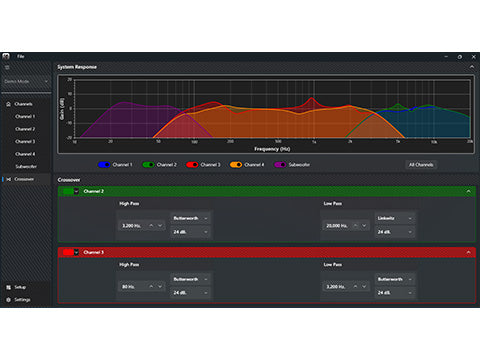Click the Channels home icon
The width and height of the screenshot is (480, 360).
tap(8, 104)
